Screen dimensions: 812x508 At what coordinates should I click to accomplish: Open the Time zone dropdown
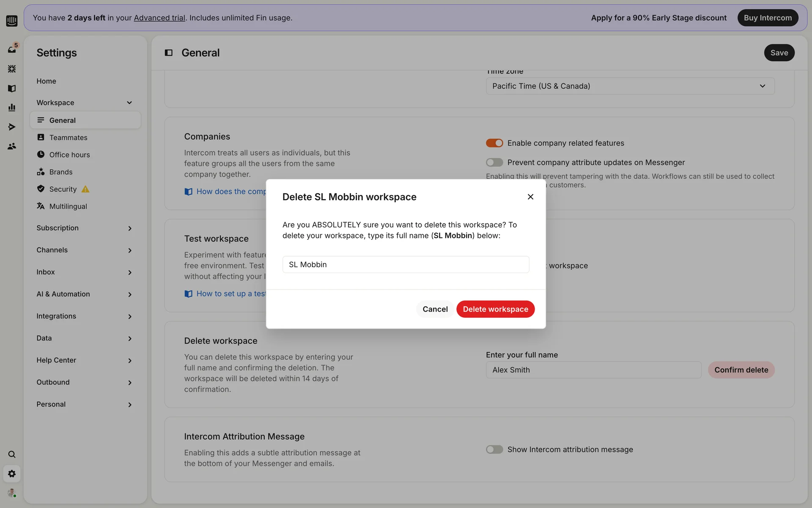coord(630,86)
